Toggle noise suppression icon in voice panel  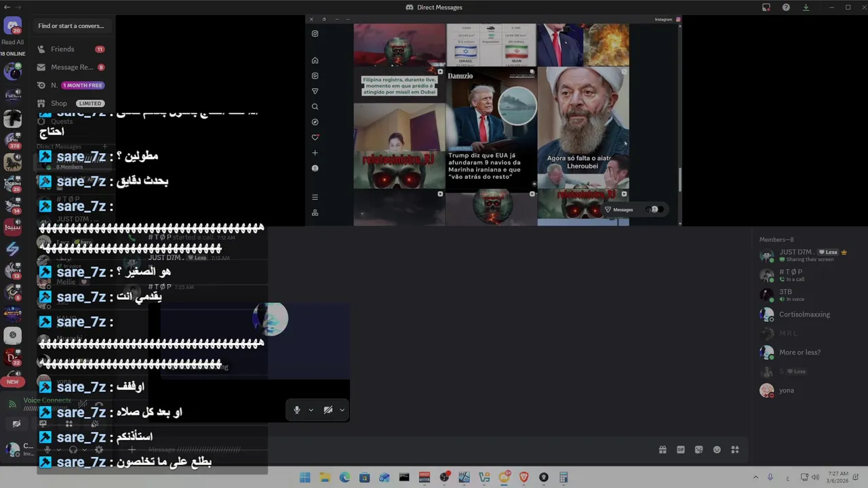82,404
